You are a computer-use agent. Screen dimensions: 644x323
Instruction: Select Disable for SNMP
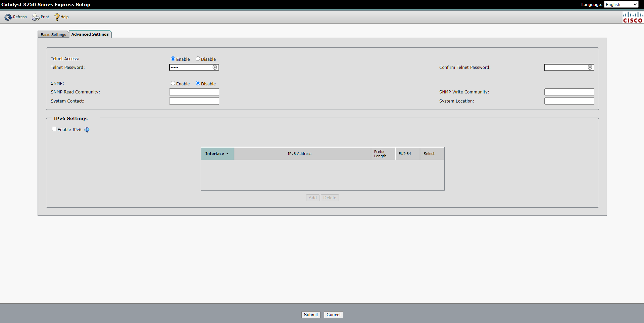(198, 83)
